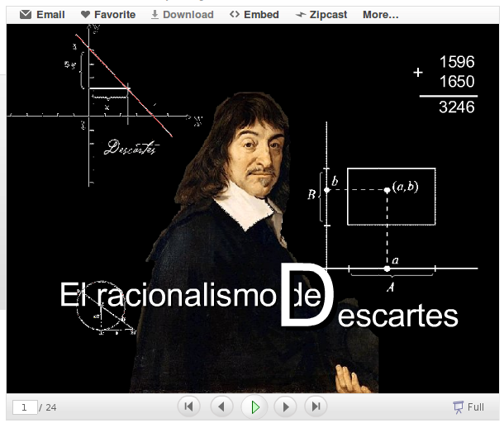Screen dimensions: 504x428
Task: Click the slide number input field
Action: pos(25,407)
